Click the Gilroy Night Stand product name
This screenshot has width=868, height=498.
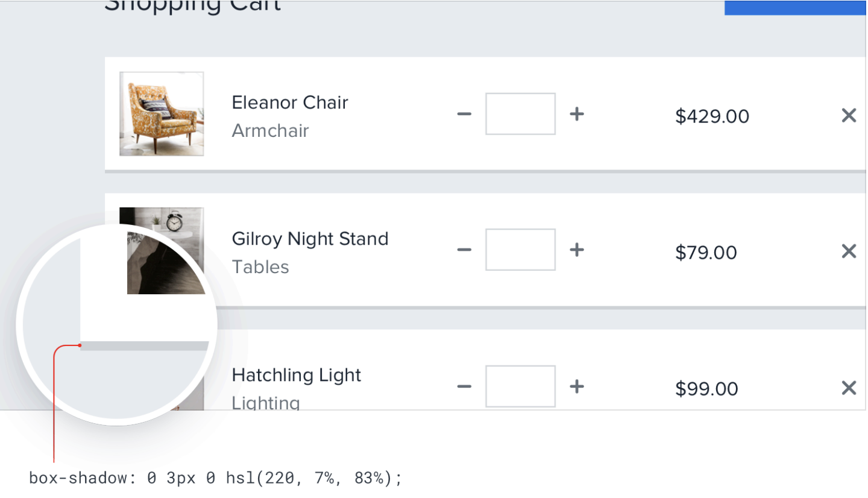(x=310, y=239)
